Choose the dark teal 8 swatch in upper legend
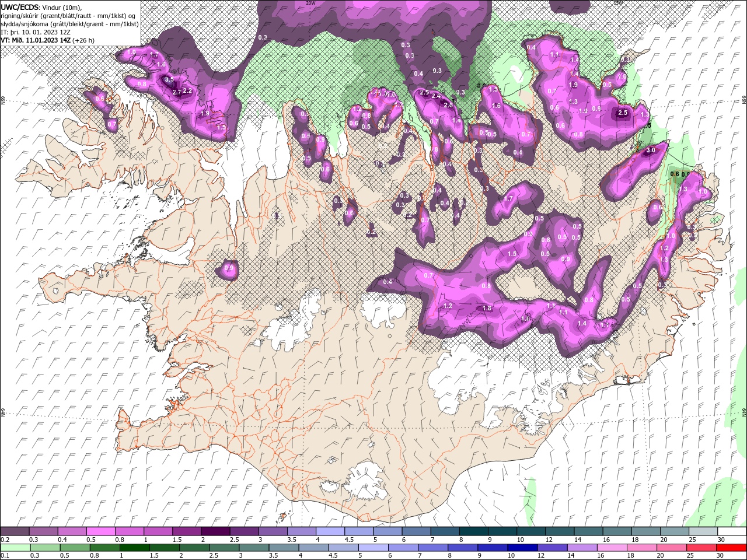The height and width of the screenshot is (560, 747). click(x=474, y=531)
